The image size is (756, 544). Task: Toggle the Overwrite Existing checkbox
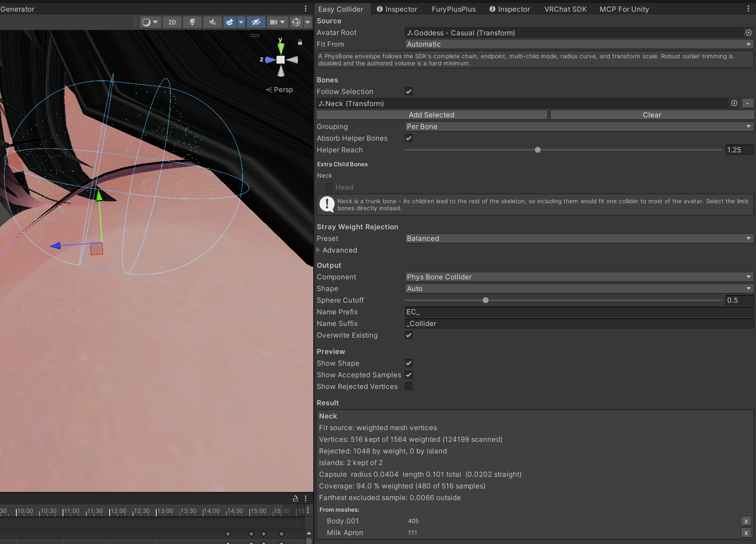pos(409,335)
